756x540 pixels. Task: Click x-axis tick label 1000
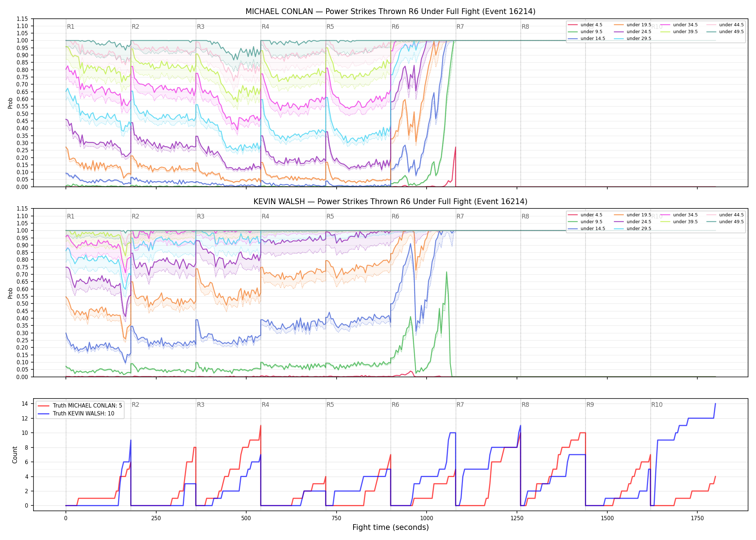pos(427,518)
